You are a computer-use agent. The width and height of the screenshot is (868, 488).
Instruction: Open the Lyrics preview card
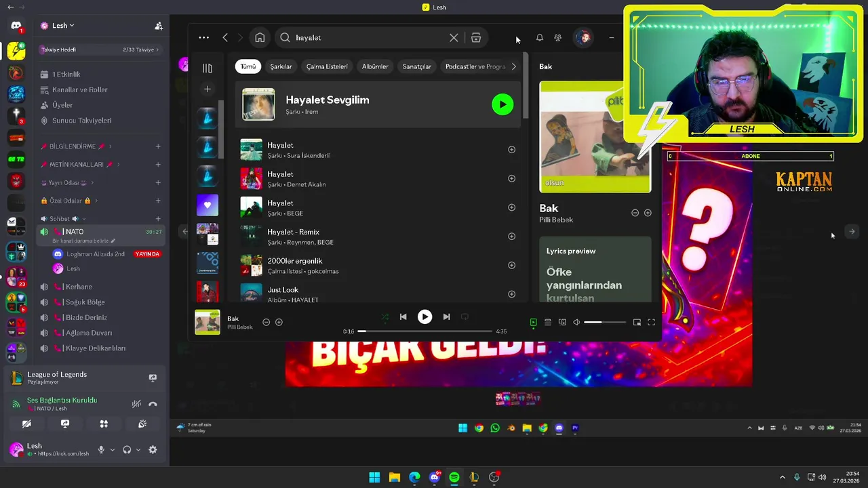coord(595,269)
